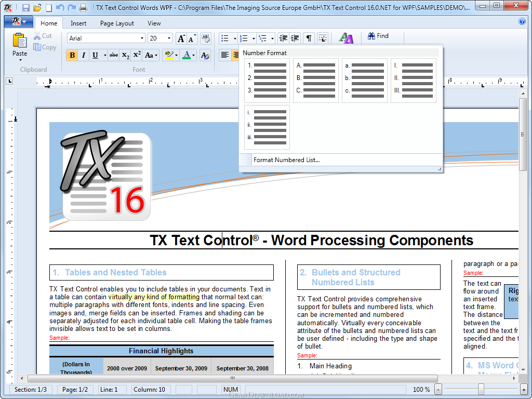Undo the last action
The height and width of the screenshot is (399, 532).
[60, 7]
